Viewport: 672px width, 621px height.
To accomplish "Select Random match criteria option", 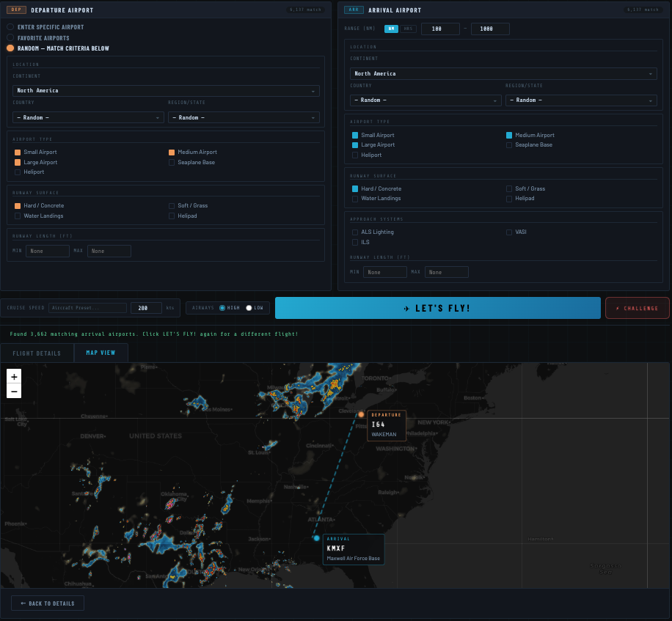I will coord(10,48).
